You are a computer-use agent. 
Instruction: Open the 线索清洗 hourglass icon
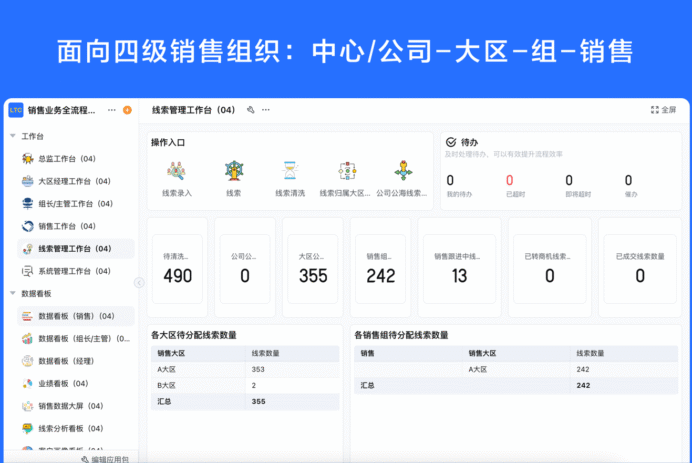290,171
